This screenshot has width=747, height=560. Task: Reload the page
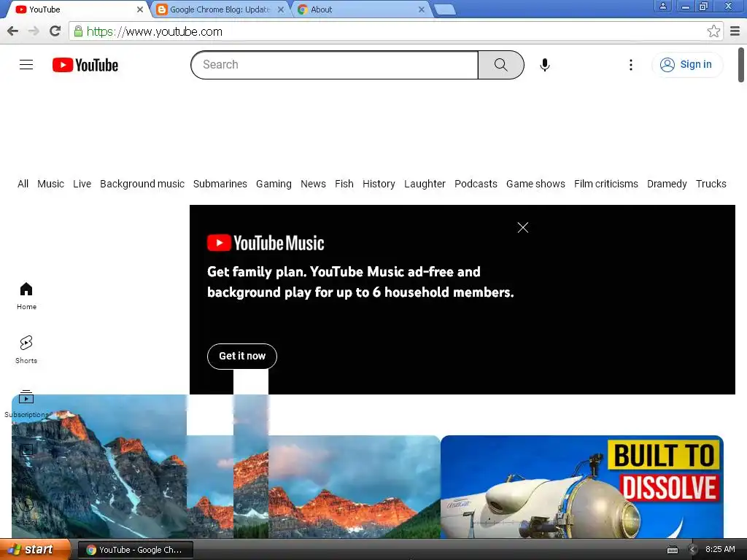(55, 31)
